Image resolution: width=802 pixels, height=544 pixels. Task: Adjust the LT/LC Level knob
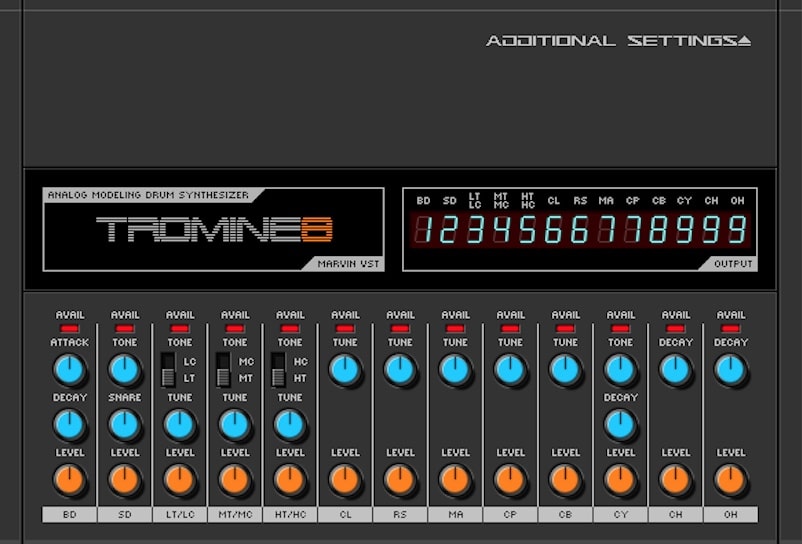coord(180,480)
